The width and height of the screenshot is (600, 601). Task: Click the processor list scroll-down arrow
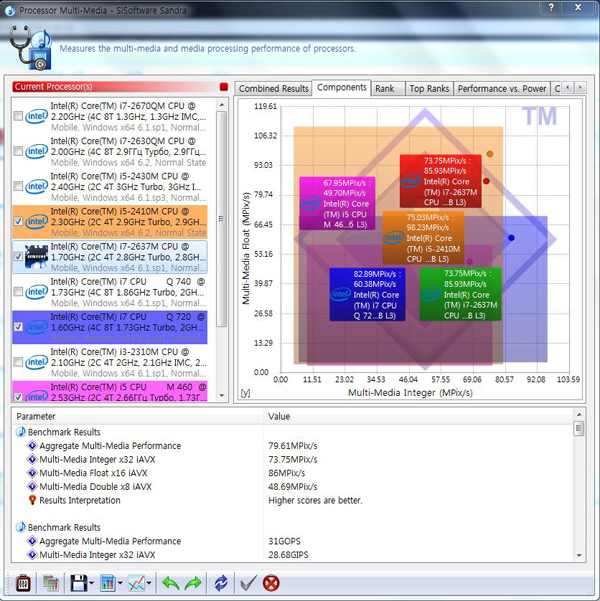[x=222, y=395]
